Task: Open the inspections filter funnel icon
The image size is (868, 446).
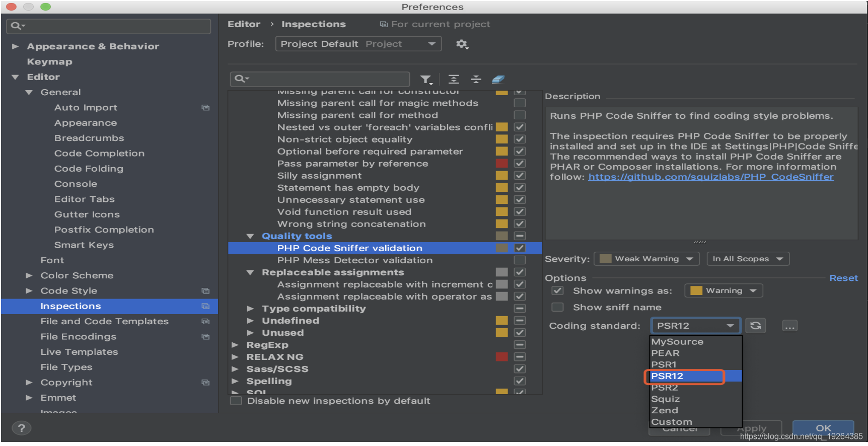Action: [426, 80]
